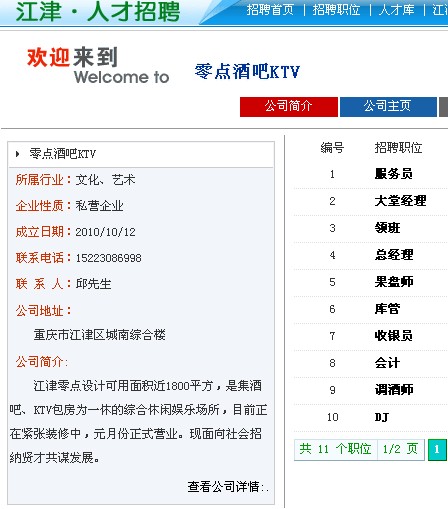Click 查看公司详情 link
This screenshot has height=509, width=448.
coord(228,487)
